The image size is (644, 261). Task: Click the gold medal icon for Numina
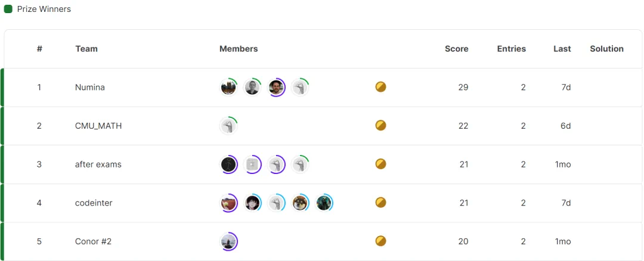380,87
